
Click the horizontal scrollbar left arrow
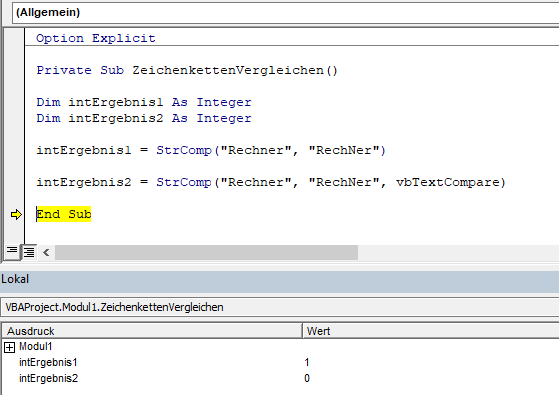46,252
